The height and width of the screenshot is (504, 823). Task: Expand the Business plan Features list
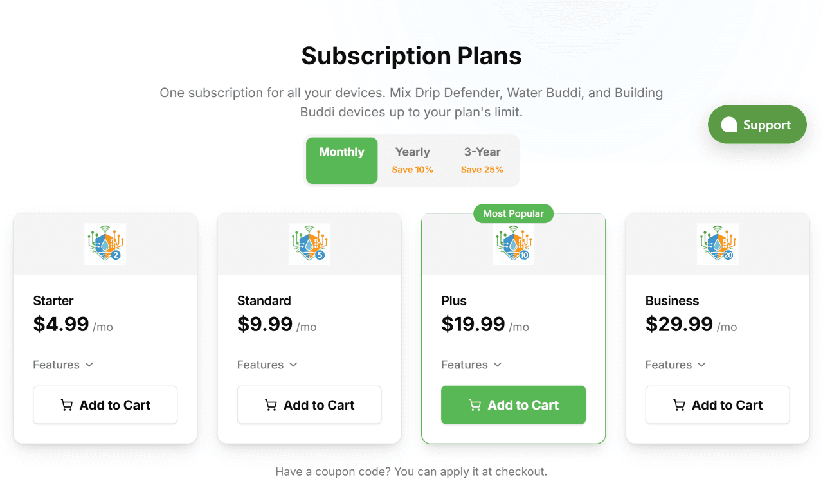(x=676, y=364)
